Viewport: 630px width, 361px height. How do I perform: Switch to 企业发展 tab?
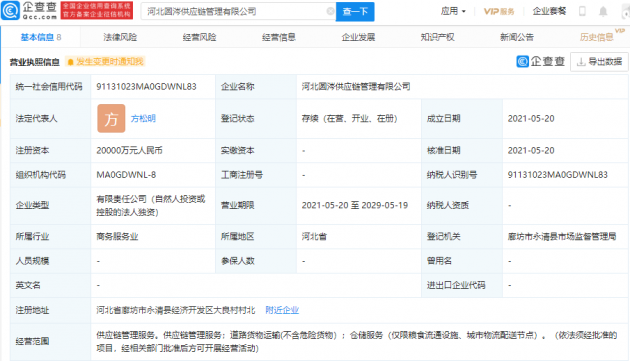point(358,37)
